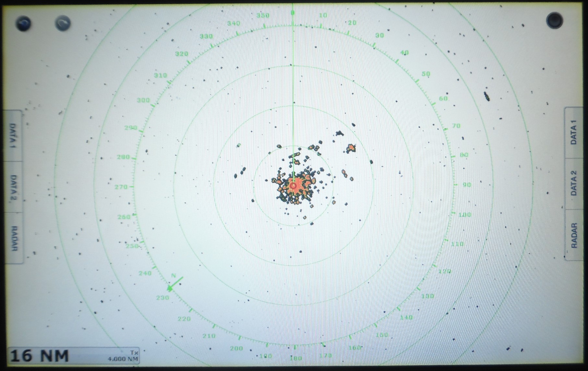
Task: Click the red own-ship center marker
Action: click(x=293, y=186)
